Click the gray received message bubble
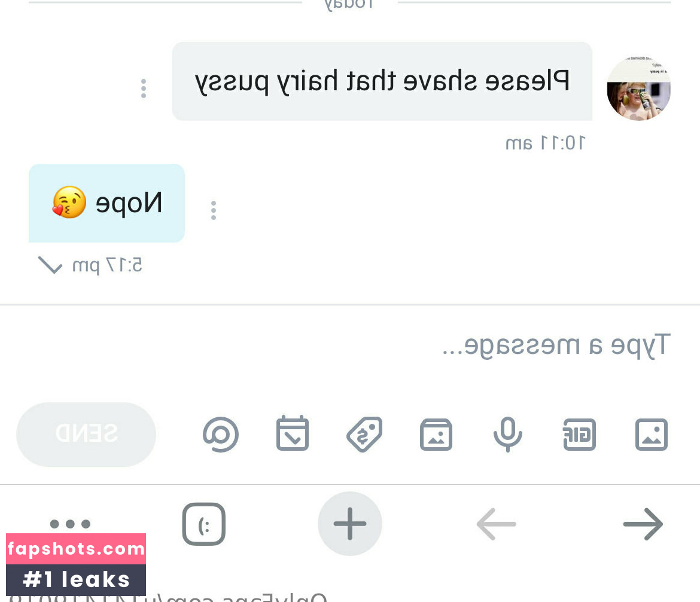The height and width of the screenshot is (602, 700). (x=382, y=81)
